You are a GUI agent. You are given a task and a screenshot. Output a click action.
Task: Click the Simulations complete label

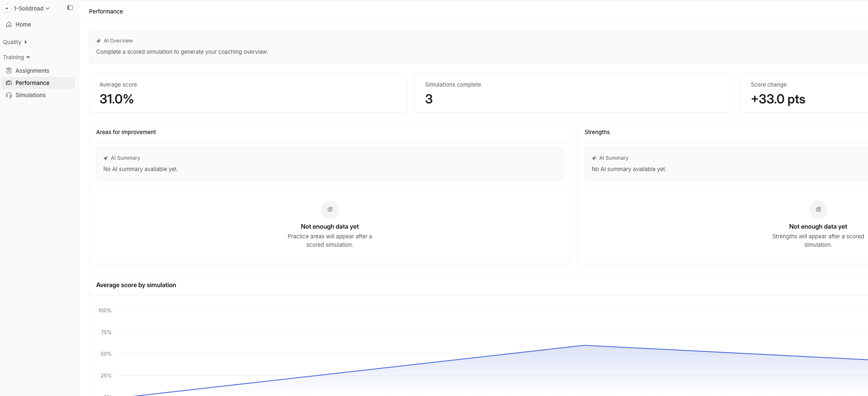453,84
